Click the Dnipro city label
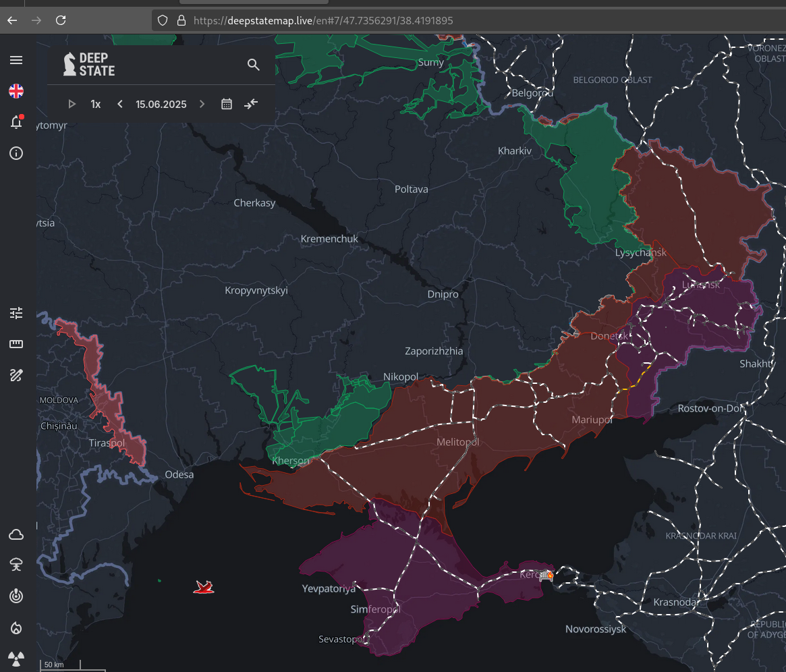Screen dimensions: 786x672 click(443, 294)
